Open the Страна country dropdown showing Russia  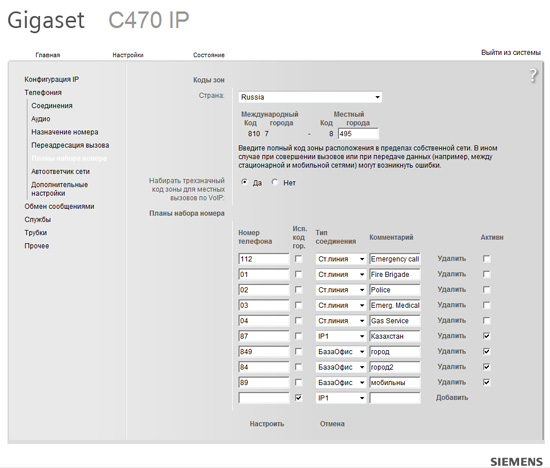click(x=310, y=97)
